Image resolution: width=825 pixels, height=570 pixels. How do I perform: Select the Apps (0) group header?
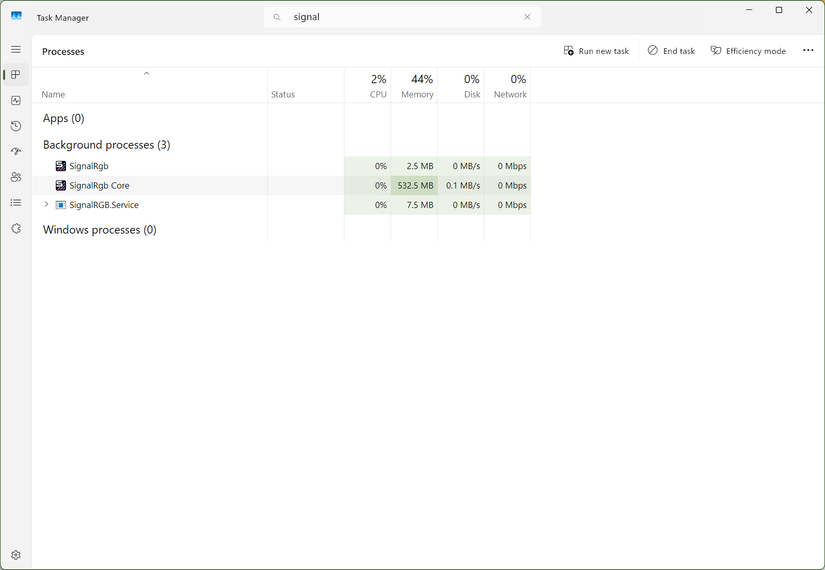(64, 118)
